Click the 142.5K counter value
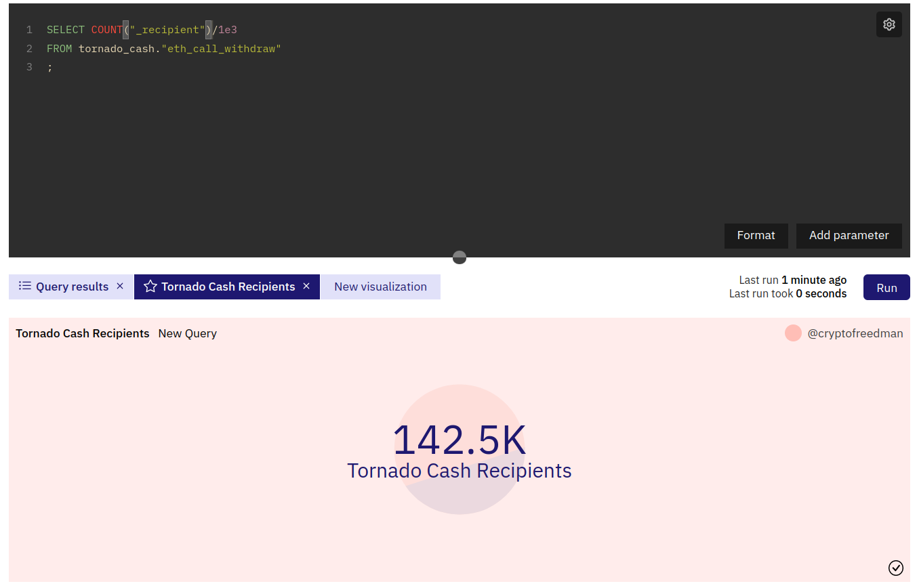The height and width of the screenshot is (588, 917). (x=460, y=440)
